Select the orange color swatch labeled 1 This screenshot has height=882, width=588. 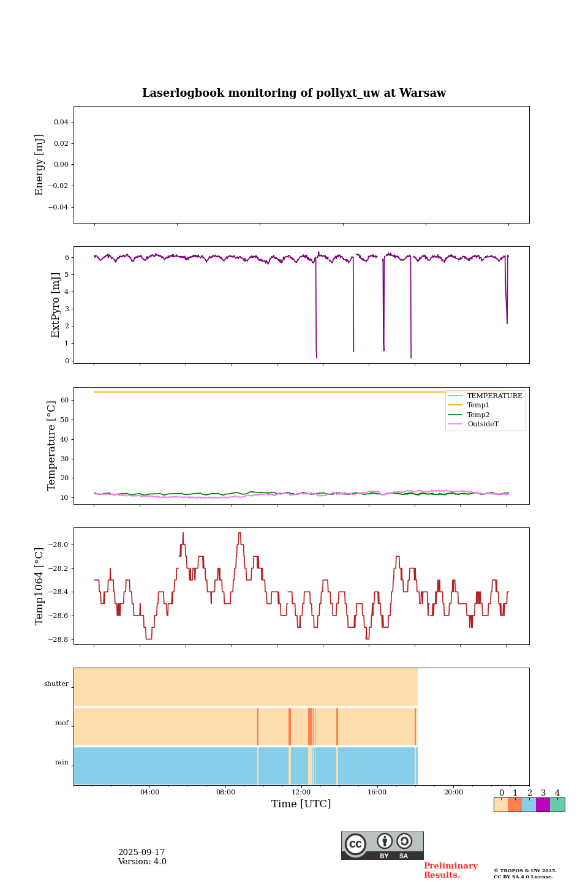pyautogui.click(x=514, y=805)
